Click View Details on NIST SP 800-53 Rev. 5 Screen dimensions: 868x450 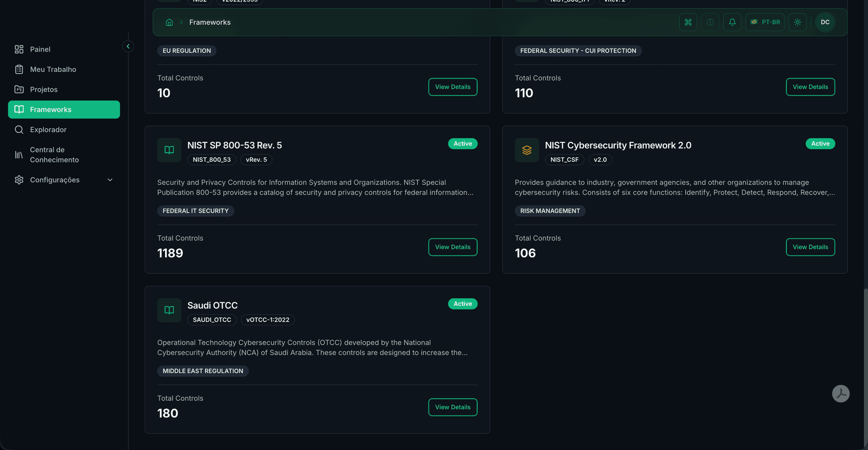click(x=453, y=247)
